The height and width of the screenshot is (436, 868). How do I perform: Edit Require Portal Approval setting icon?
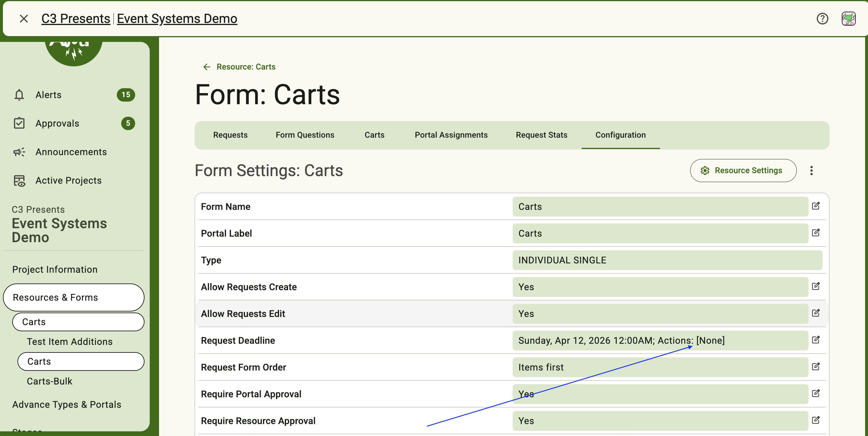pos(816,393)
